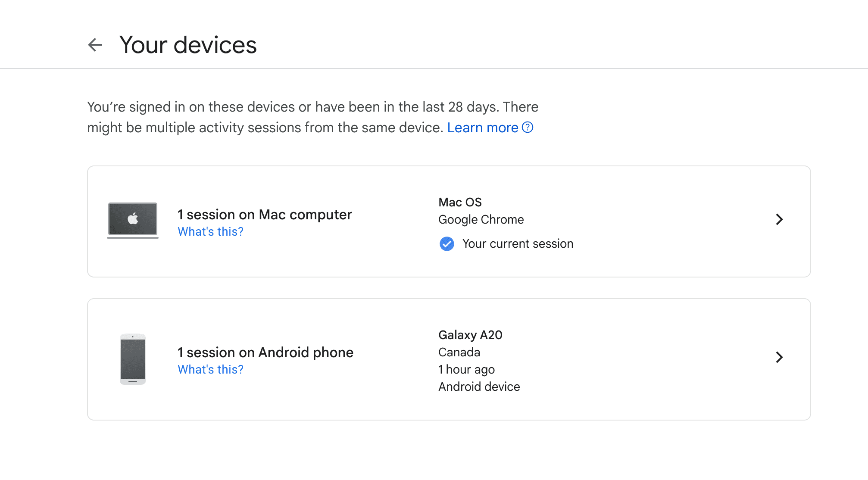Click What's this under Android phone session
The width and height of the screenshot is (868, 480).
pos(210,369)
